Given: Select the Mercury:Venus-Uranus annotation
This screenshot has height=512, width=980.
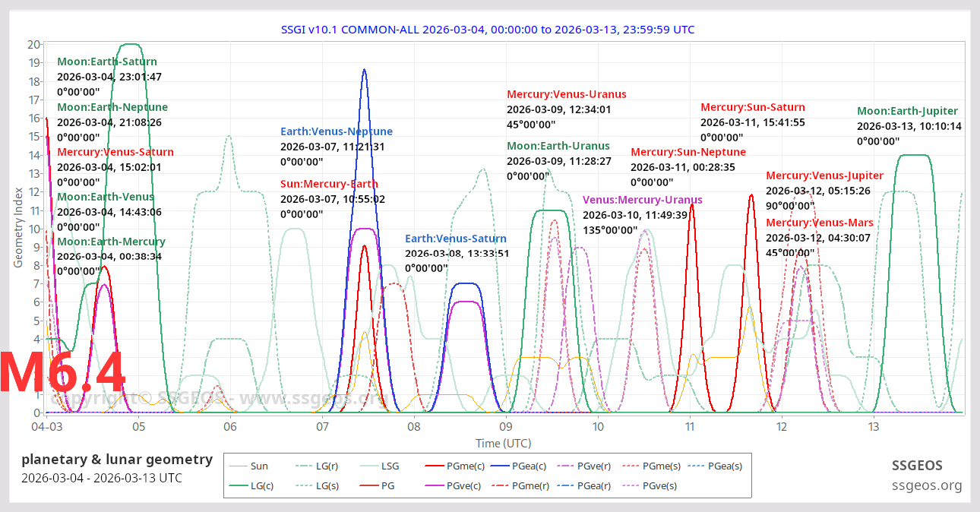Looking at the screenshot, I should point(567,94).
